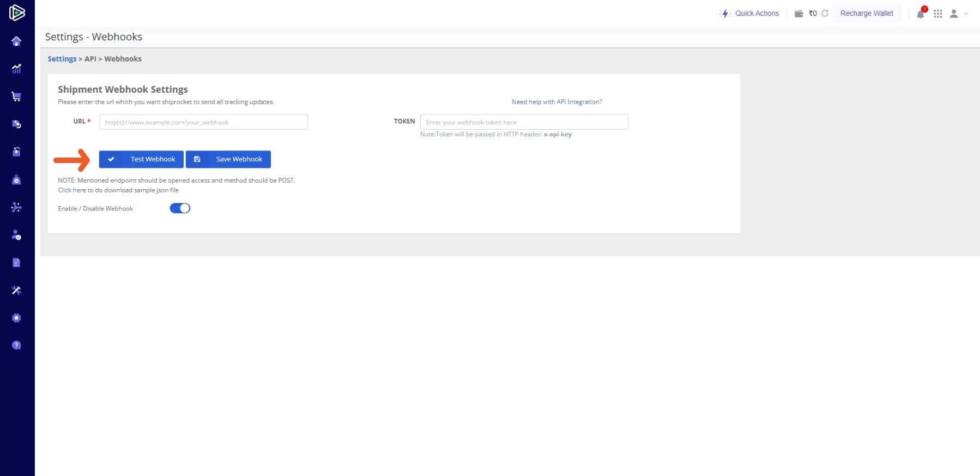The image size is (980, 476).
Task: Focus the webhook TOKEN input field
Action: (524, 122)
